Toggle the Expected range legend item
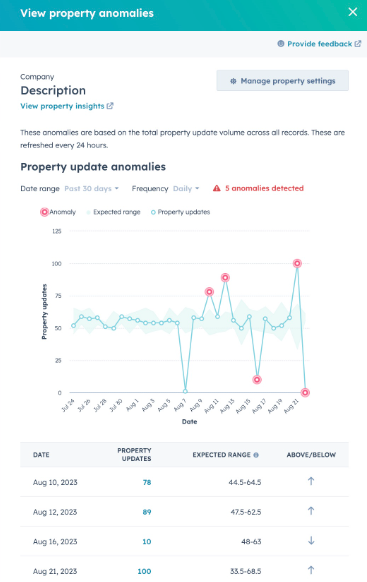367x582 pixels. click(x=113, y=212)
